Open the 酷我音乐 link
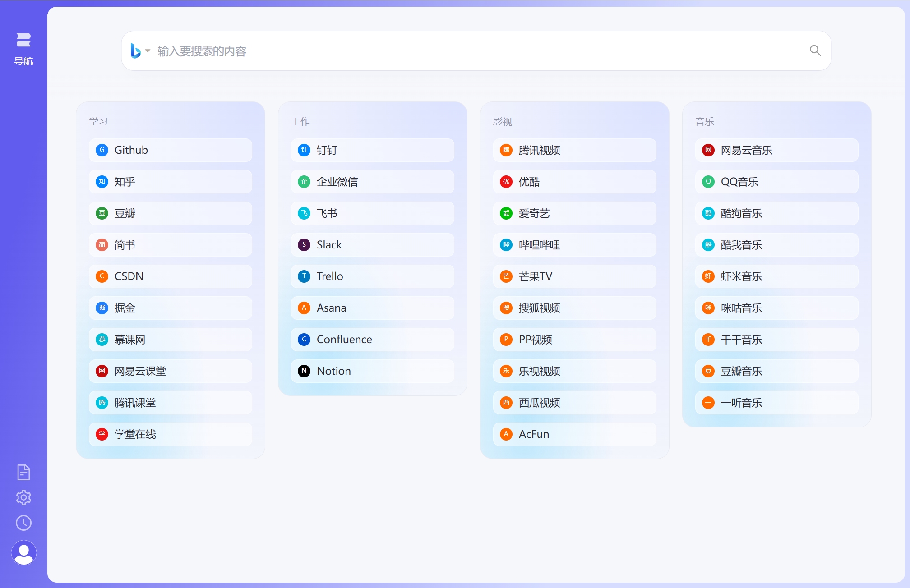910x588 pixels. point(777,245)
